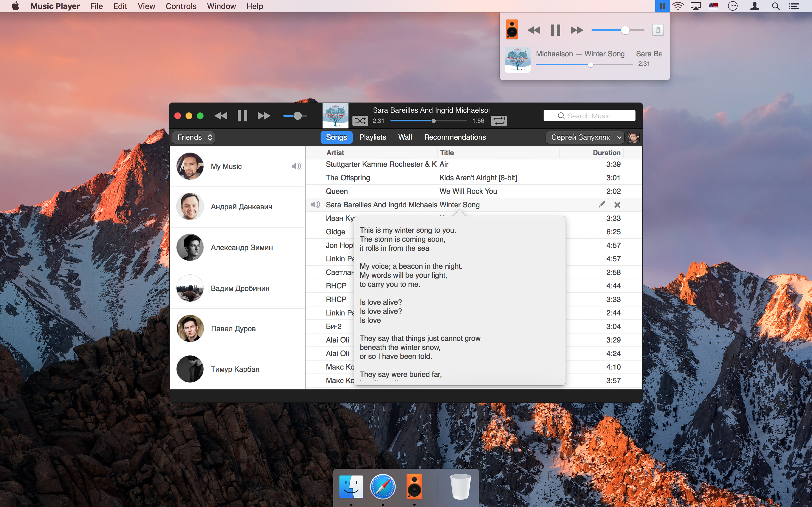The height and width of the screenshot is (507, 812).
Task: Toggle shuffle mode near the progress bar
Action: tap(361, 120)
